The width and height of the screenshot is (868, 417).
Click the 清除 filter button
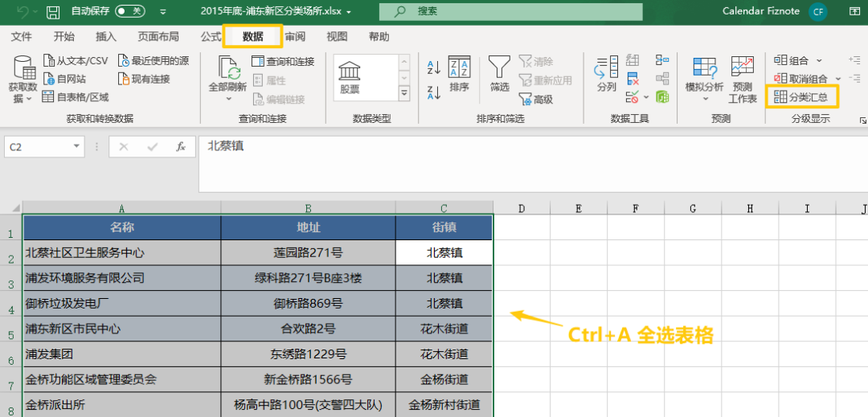pos(536,61)
